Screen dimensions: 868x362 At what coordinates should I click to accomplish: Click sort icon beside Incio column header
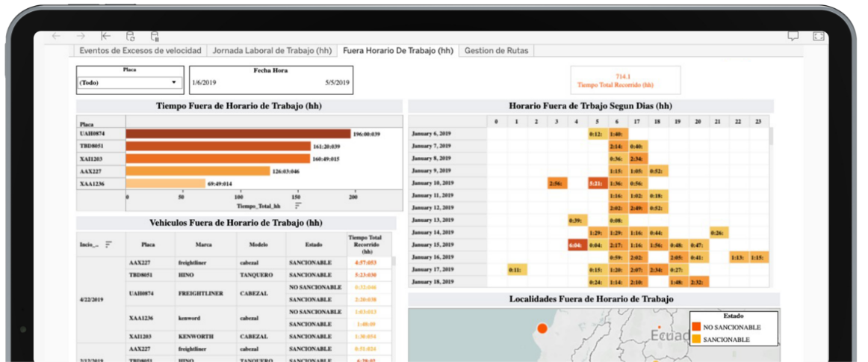point(109,244)
